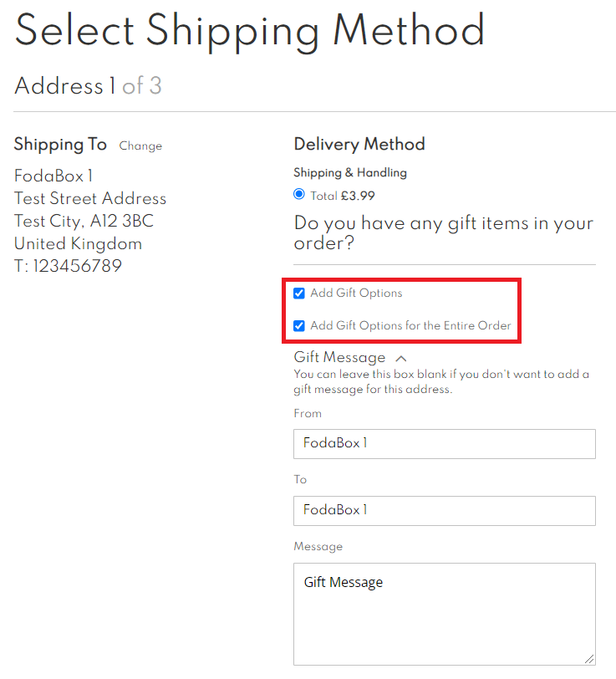
Task: Click the "Address 1 of 3" step indicator
Action: pos(88,86)
